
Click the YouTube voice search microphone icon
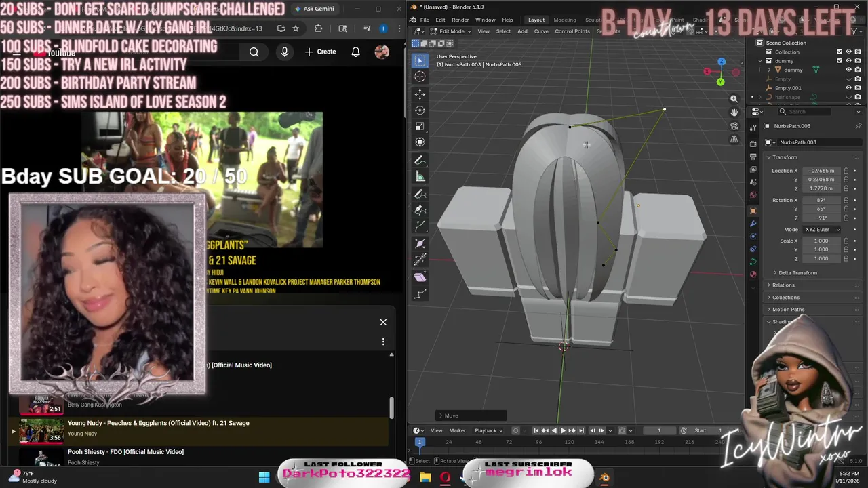pyautogui.click(x=285, y=52)
